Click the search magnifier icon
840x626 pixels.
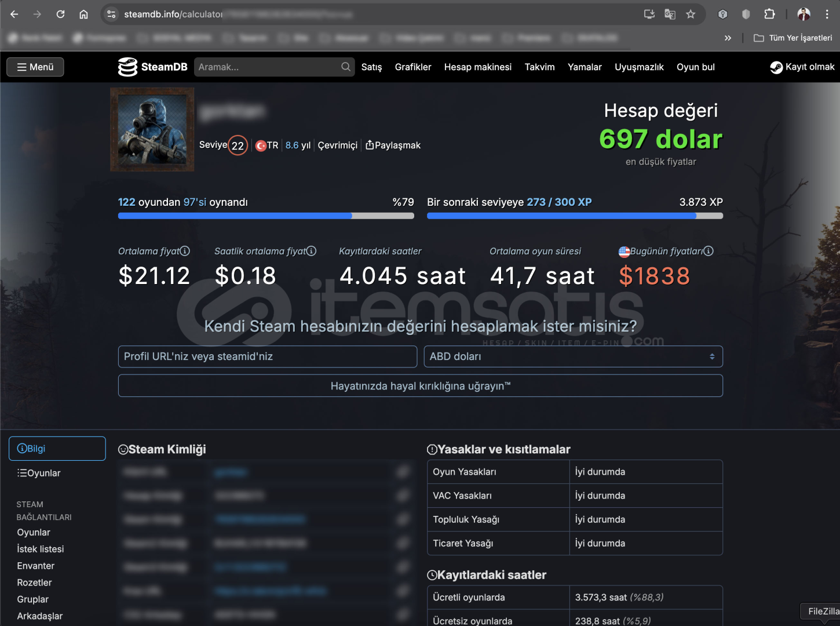pos(346,67)
